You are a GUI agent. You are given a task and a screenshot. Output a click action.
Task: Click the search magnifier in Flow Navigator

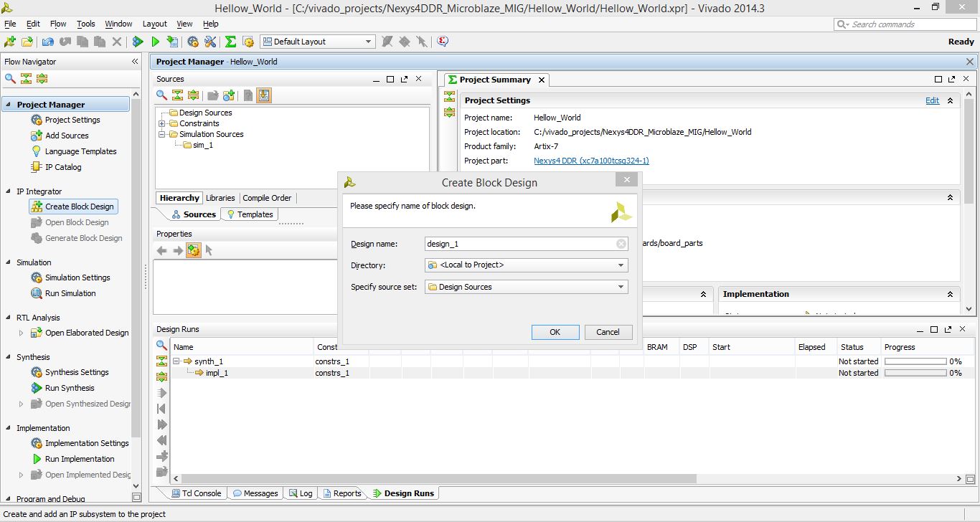(x=10, y=79)
